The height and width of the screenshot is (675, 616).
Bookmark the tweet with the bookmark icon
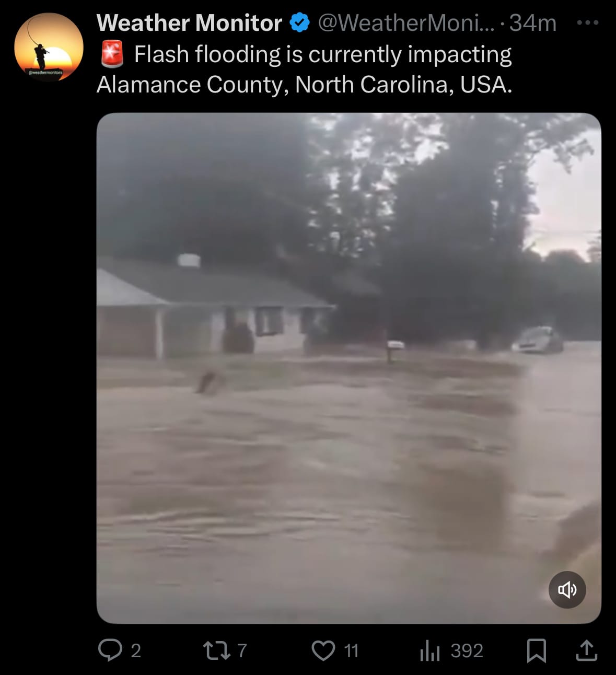tap(537, 650)
